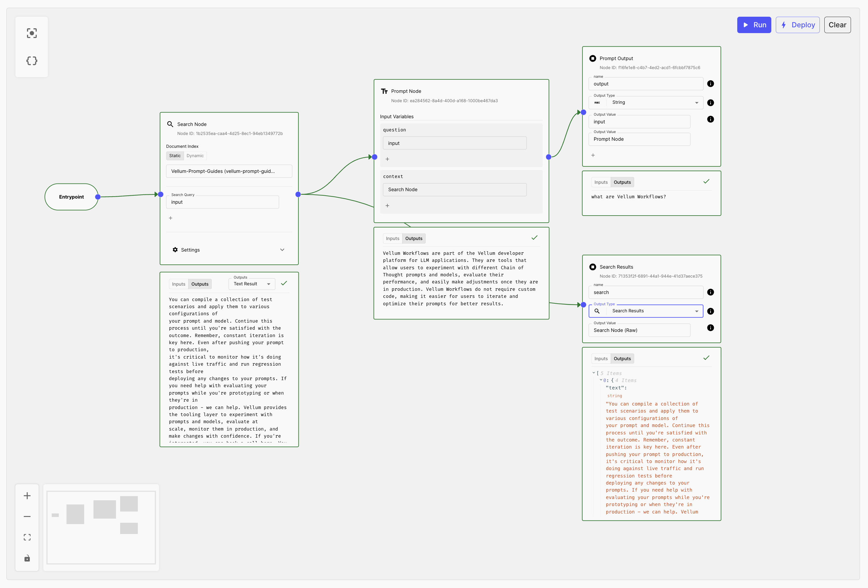Image resolution: width=868 pixels, height=588 pixels.
Task: Select the Entrypoint node
Action: tap(71, 197)
